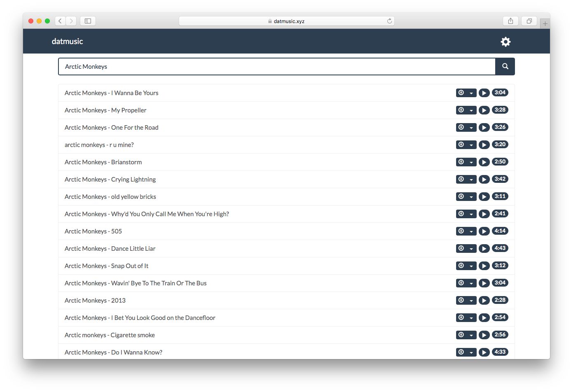Screen dimensions: 573x392
Task: Download "I Wanna Be Yours" by Arctic Monkeys
Action: click(461, 93)
